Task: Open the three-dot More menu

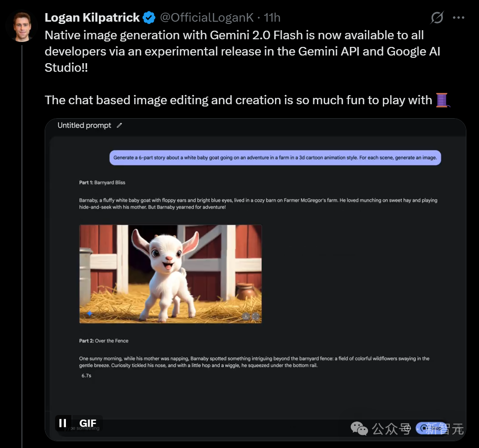Action: coord(458,18)
